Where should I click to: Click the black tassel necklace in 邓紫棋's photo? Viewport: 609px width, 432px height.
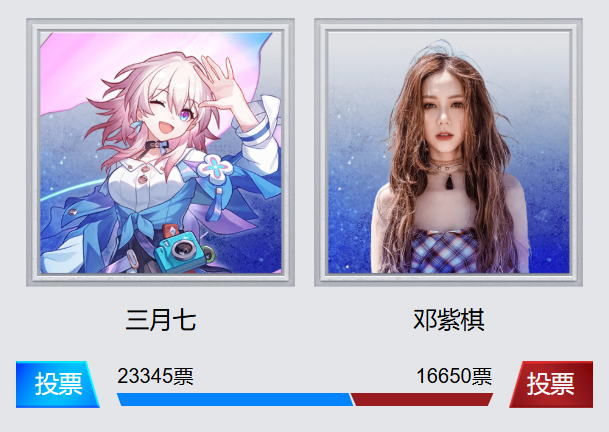[x=449, y=181]
